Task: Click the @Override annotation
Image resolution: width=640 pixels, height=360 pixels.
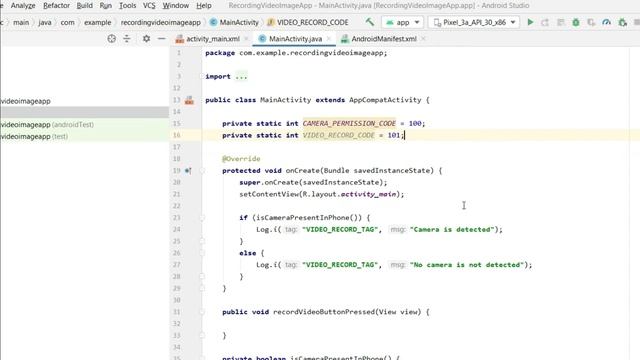Action: 241,159
